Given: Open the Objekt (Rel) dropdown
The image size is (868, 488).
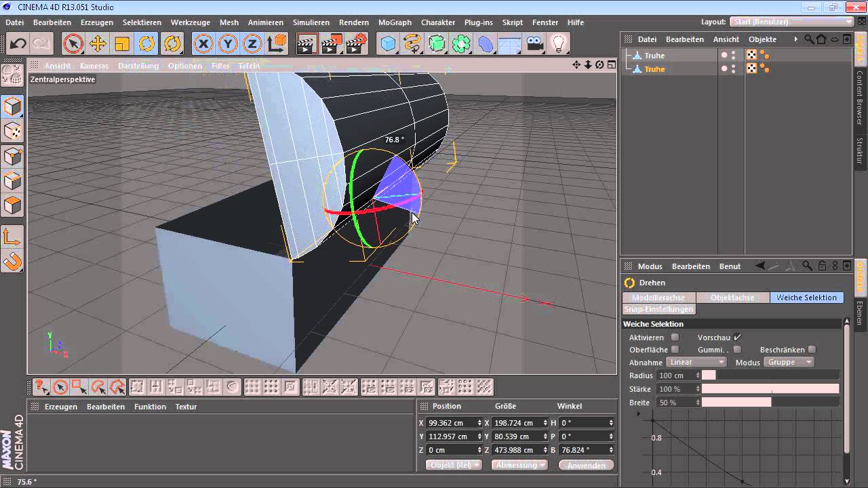Looking at the screenshot, I should pyautogui.click(x=454, y=465).
